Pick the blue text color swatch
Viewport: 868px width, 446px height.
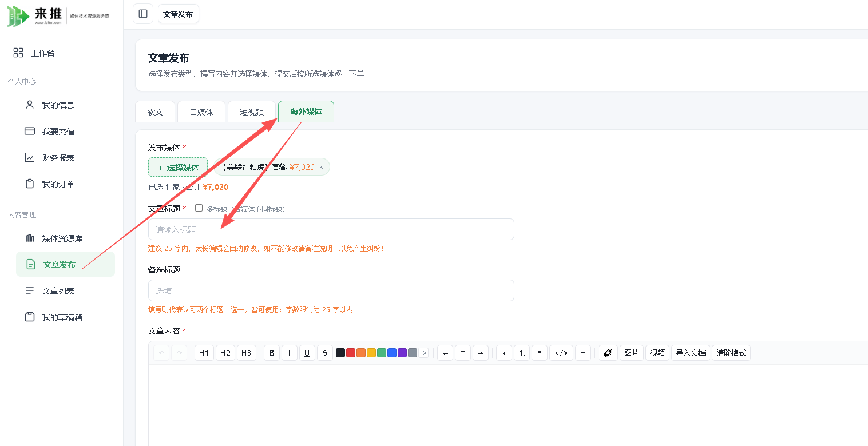click(392, 353)
